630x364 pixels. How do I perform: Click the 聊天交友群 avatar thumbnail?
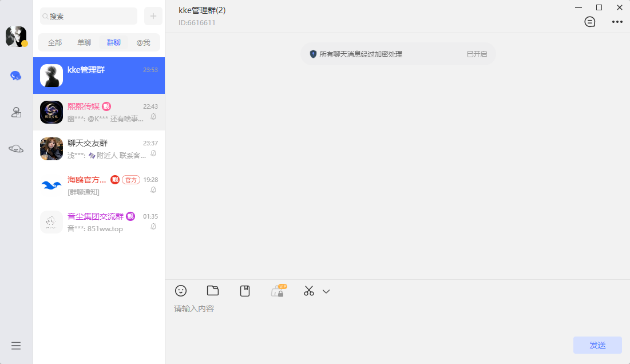[x=51, y=149]
